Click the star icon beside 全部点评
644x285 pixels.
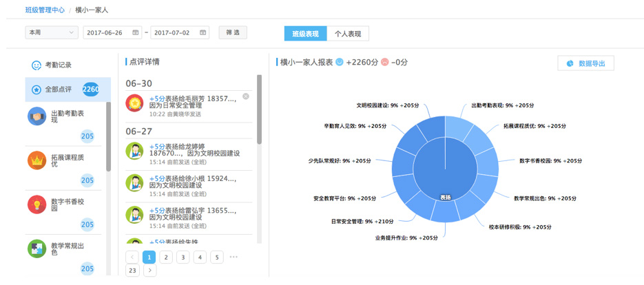click(x=37, y=89)
